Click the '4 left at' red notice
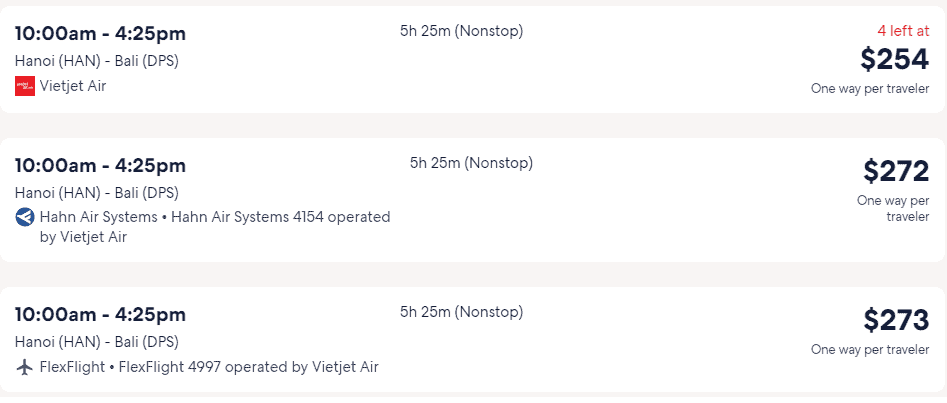The height and width of the screenshot is (403, 947). click(x=903, y=31)
